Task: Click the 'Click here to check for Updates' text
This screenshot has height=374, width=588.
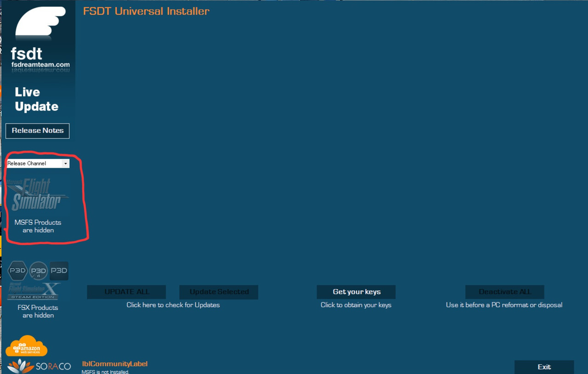Action: point(173,305)
